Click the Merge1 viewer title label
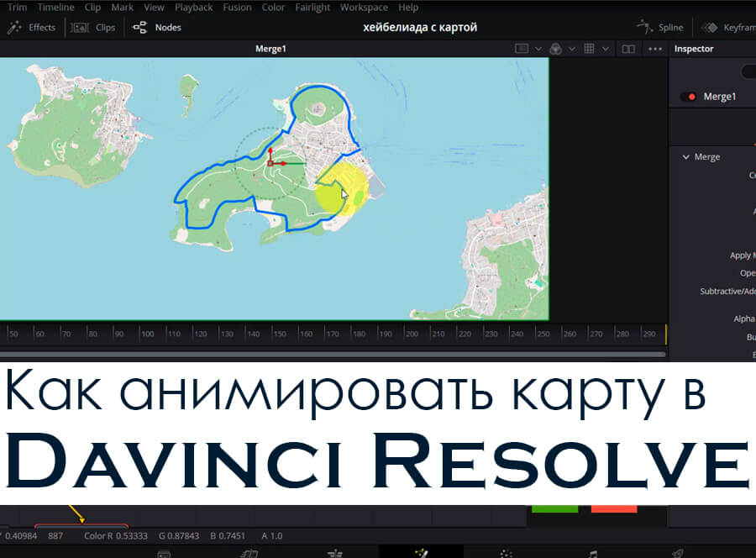 [270, 49]
